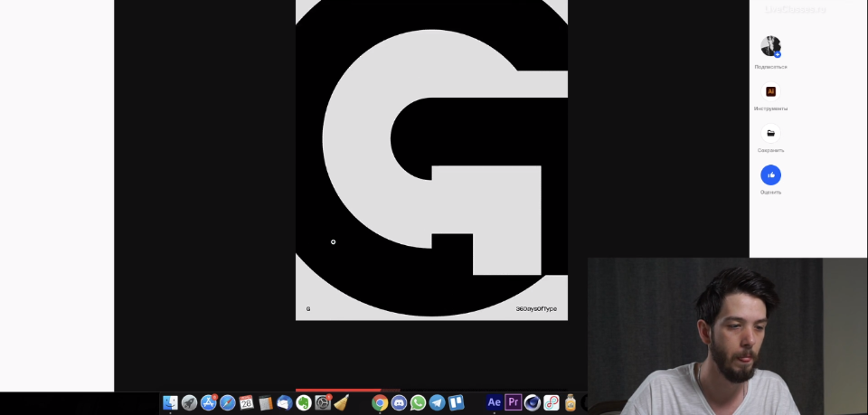Open Finder from the dock

170,402
